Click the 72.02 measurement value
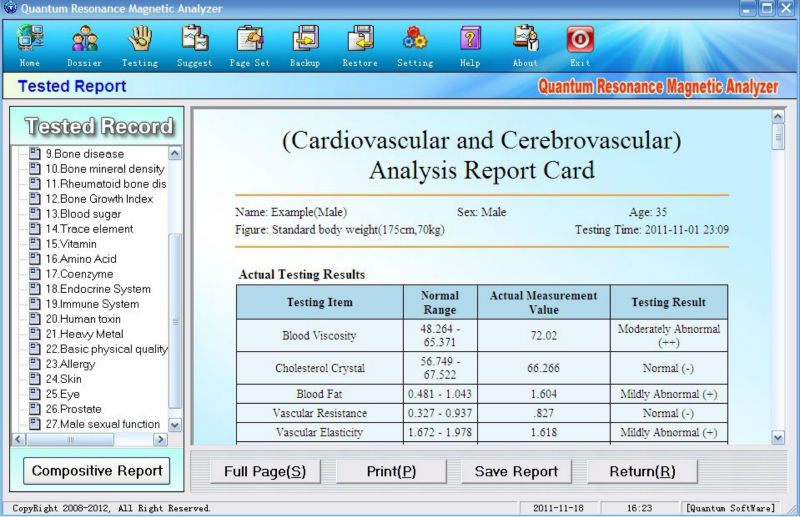The image size is (800, 517). (x=543, y=336)
